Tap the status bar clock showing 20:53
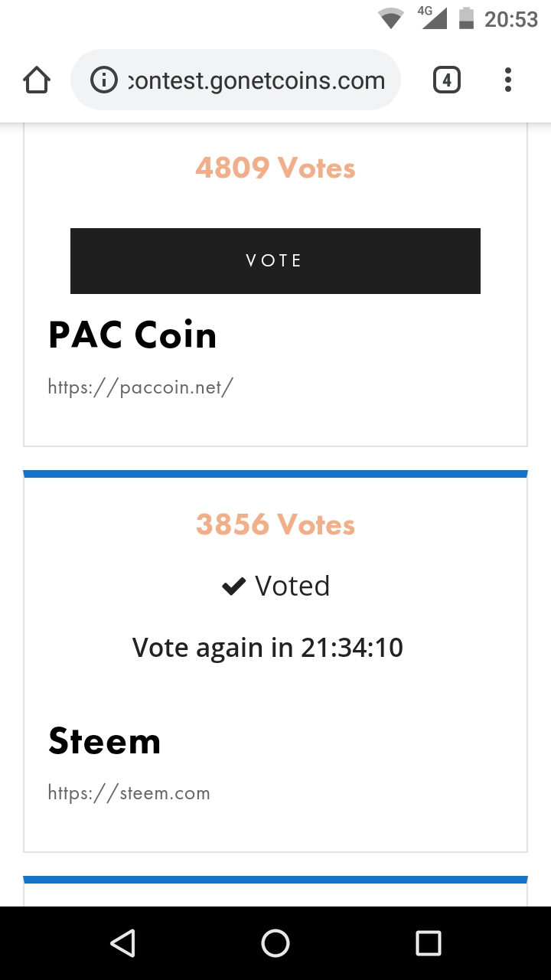Image resolution: width=551 pixels, height=980 pixels. pyautogui.click(x=511, y=19)
